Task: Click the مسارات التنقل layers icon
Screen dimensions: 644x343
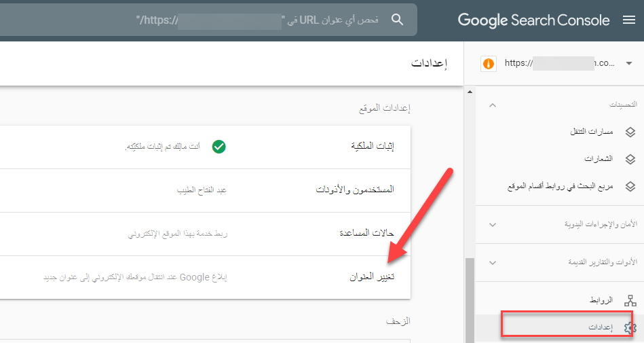Action: [630, 132]
